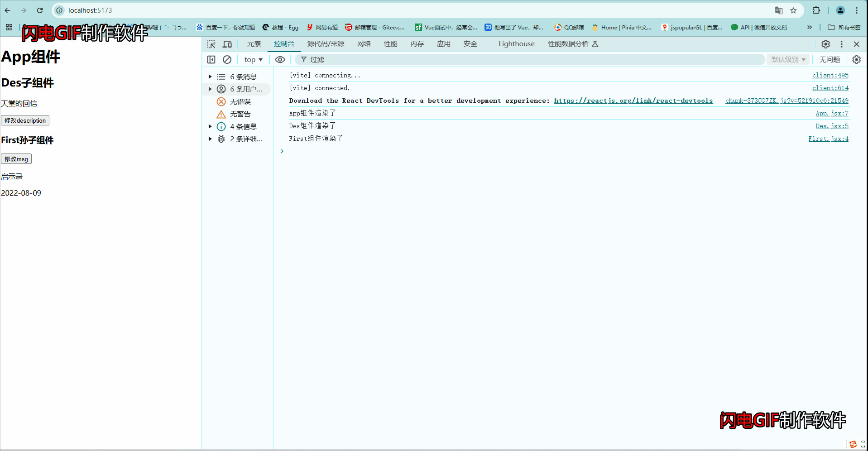Toggle the device toolbar emulation icon
Viewport: 868px width, 451px height.
tap(227, 44)
